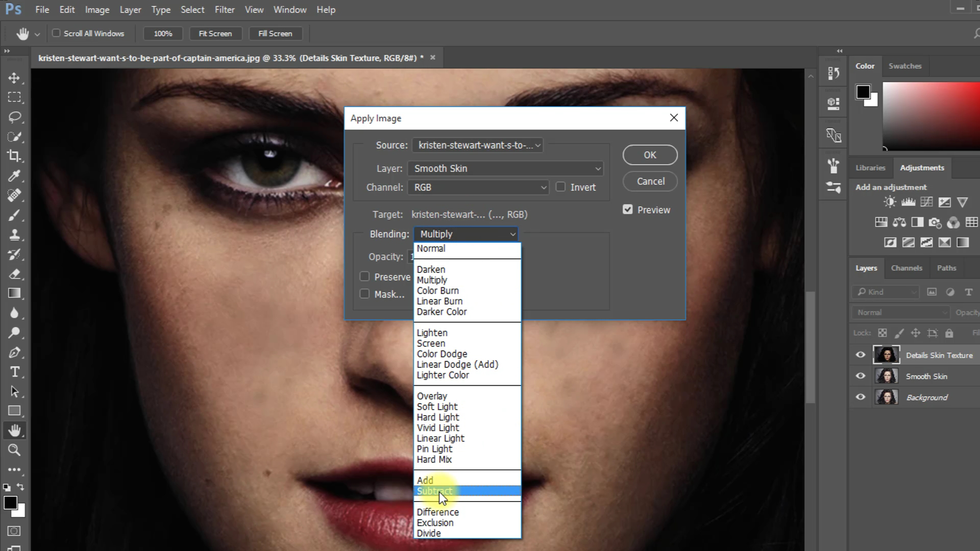The width and height of the screenshot is (980, 551).
Task: Uncheck the Preview checkbox
Action: tap(628, 210)
